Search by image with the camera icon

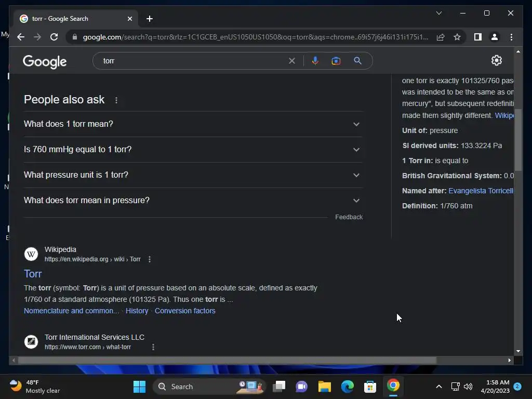click(336, 61)
